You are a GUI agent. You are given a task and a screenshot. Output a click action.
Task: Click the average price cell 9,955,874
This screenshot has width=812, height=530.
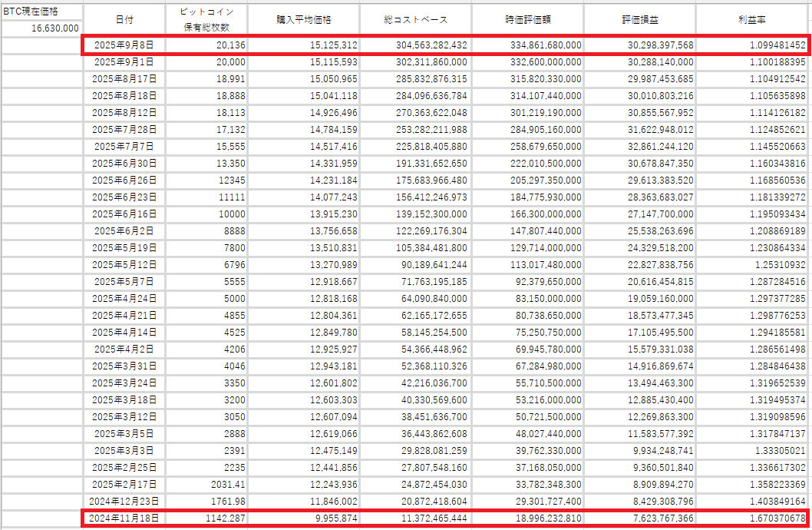pos(305,518)
